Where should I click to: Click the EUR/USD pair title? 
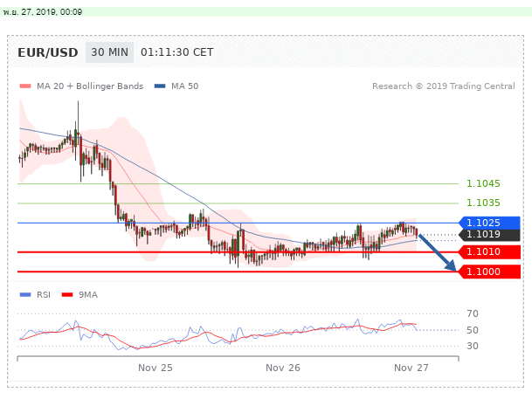[48, 52]
